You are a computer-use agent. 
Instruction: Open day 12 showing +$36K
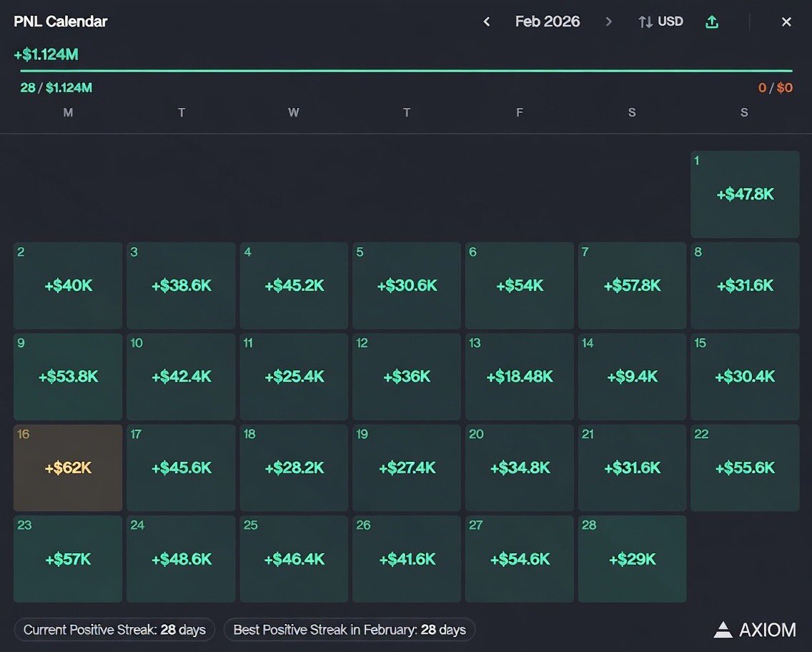pos(407,377)
